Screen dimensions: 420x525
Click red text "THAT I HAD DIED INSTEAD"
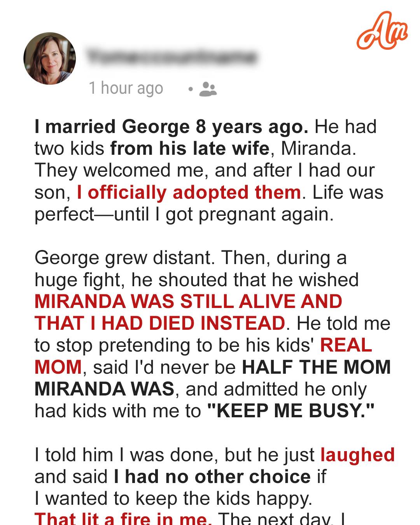160,323
